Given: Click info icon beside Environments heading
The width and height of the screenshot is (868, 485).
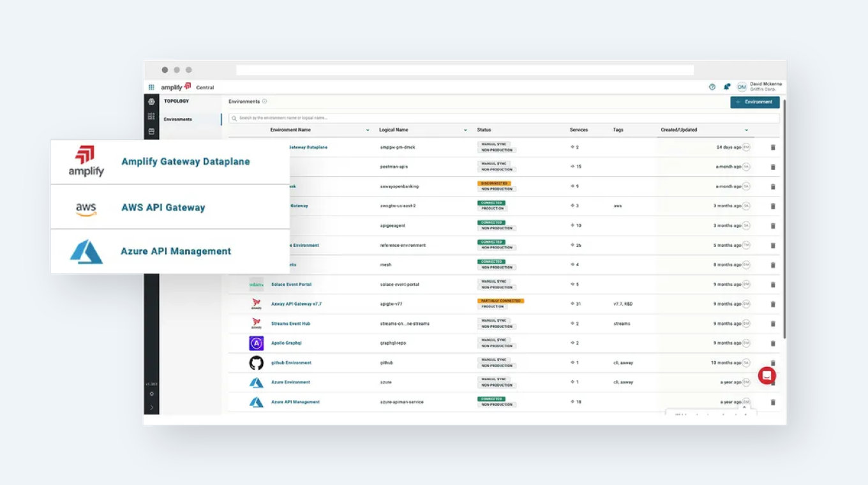Looking at the screenshot, I should coord(265,101).
